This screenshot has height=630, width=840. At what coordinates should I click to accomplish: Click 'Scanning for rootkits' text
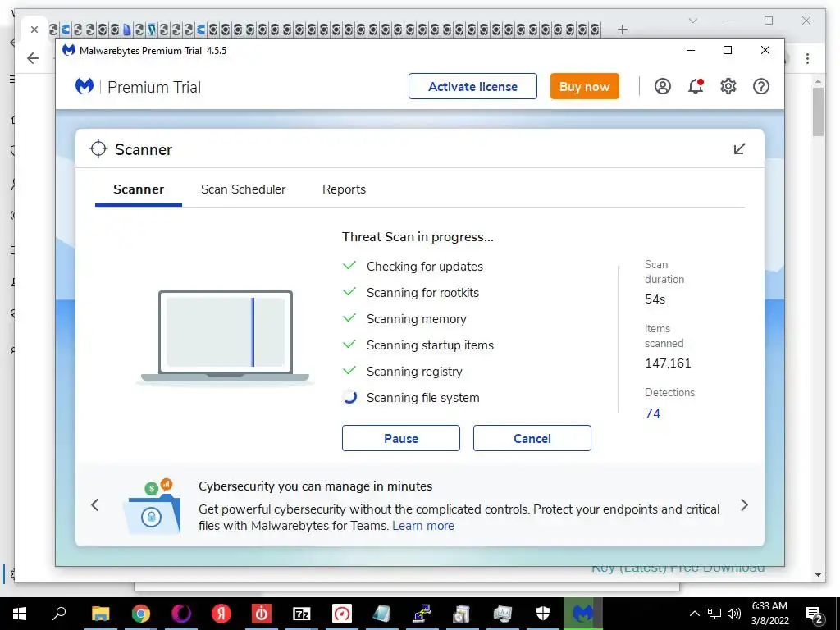coord(422,293)
